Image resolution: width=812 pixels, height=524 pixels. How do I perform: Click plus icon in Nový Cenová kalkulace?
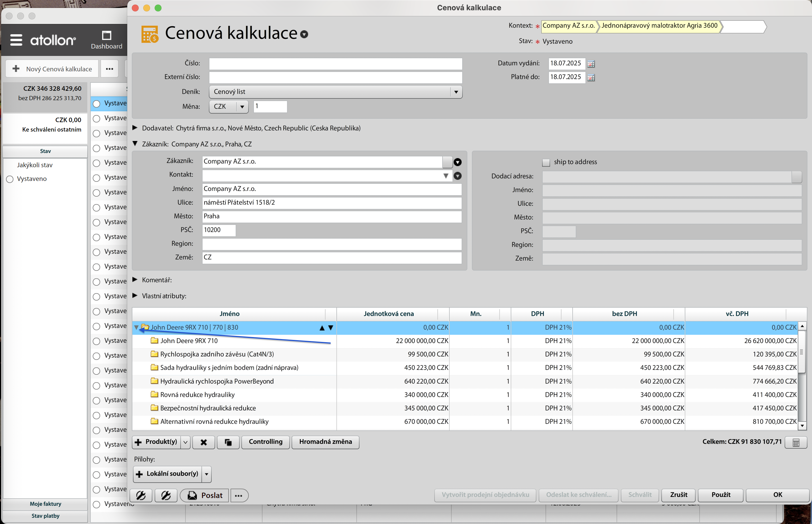coord(16,69)
